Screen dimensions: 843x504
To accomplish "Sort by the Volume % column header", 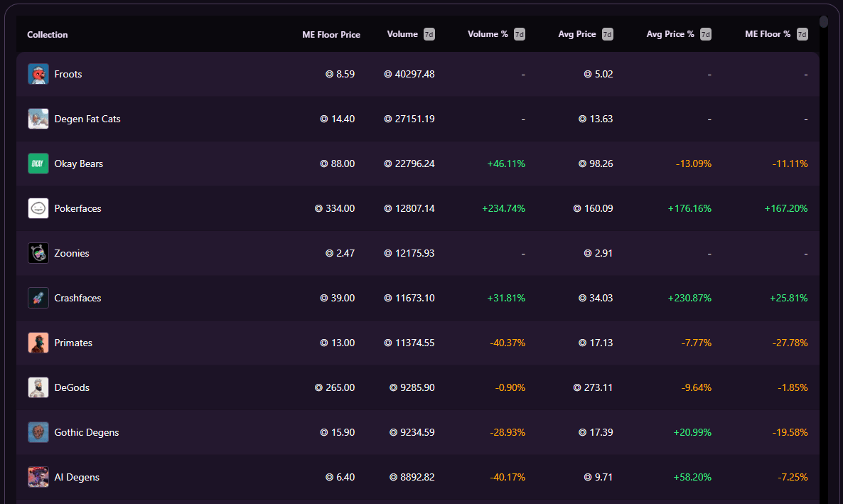I will [x=488, y=34].
